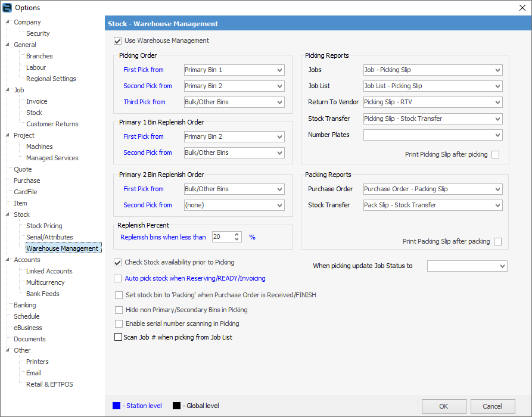The width and height of the screenshot is (532, 417).
Task: Increase the replenish percent with up arrow
Action: click(237, 234)
